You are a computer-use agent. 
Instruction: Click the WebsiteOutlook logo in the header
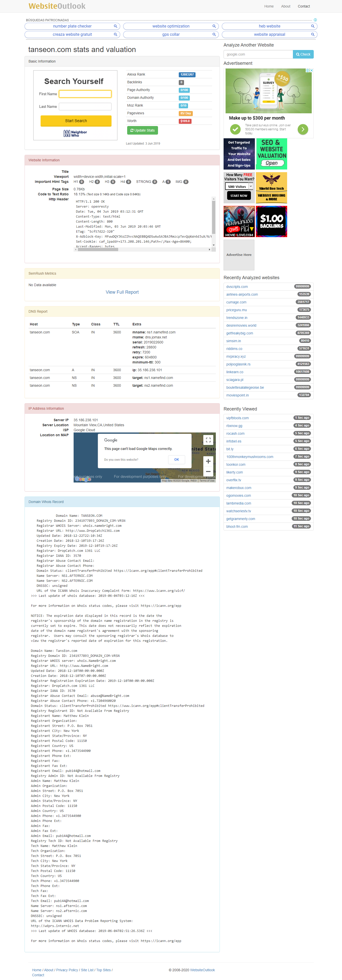pos(57,6)
